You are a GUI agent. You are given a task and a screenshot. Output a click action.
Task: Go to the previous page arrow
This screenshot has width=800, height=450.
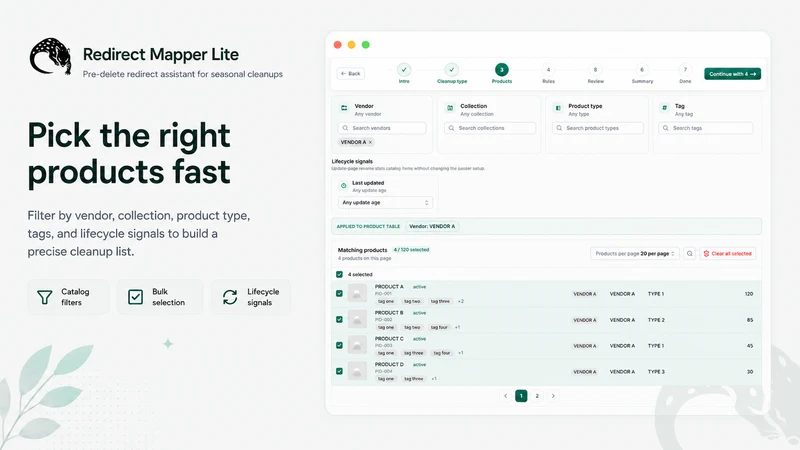(x=506, y=396)
